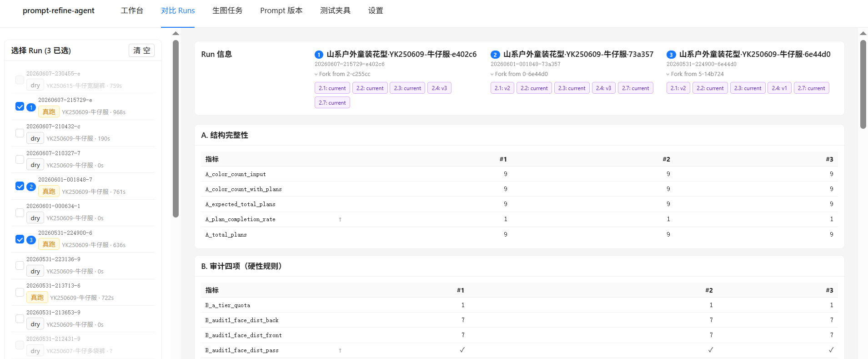
Task: Check run 20260531-213653-9 checkbox
Action: point(20,319)
